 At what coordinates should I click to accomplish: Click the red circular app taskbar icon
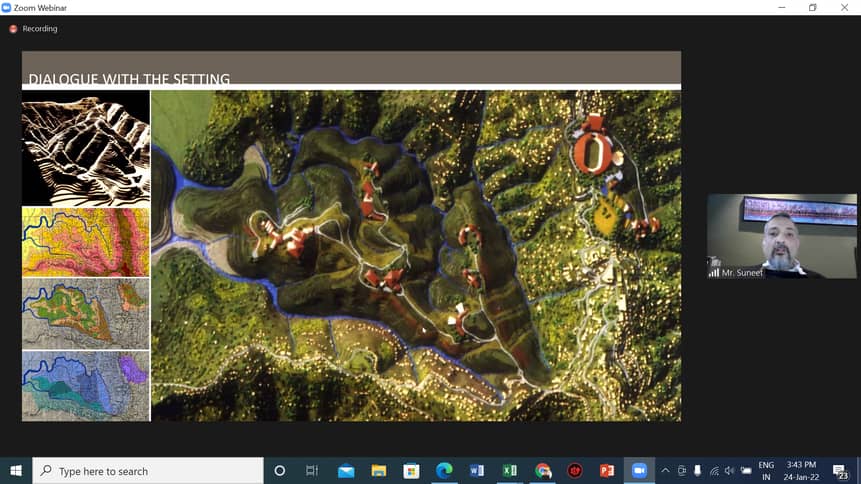[x=575, y=471]
